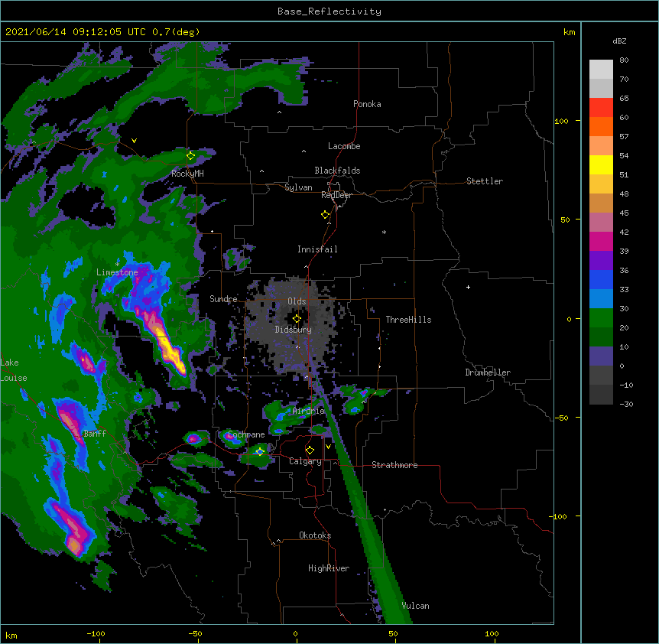Click the Limestone label
The image size is (659, 644).
[x=117, y=272]
